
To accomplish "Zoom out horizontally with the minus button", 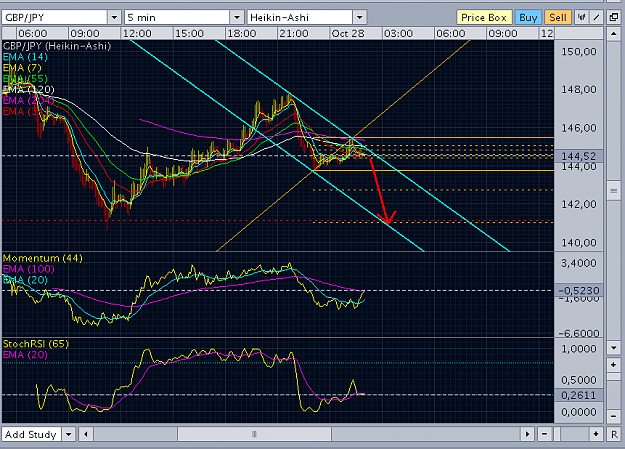I will 544,434.
